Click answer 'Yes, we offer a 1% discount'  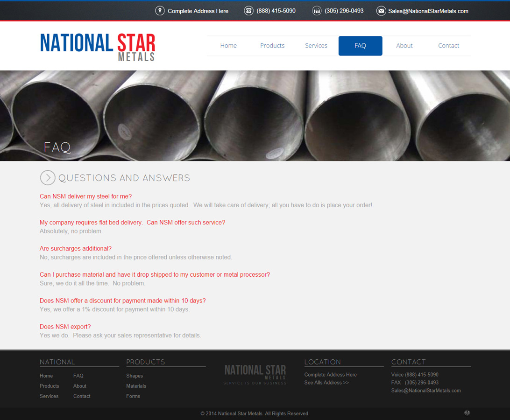point(114,309)
